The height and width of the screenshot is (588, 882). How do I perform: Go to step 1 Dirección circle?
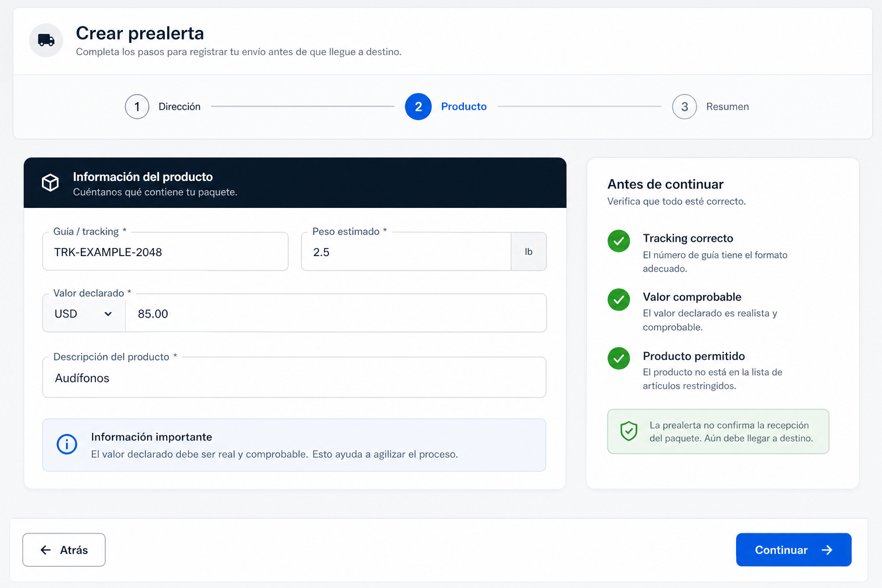click(x=137, y=107)
